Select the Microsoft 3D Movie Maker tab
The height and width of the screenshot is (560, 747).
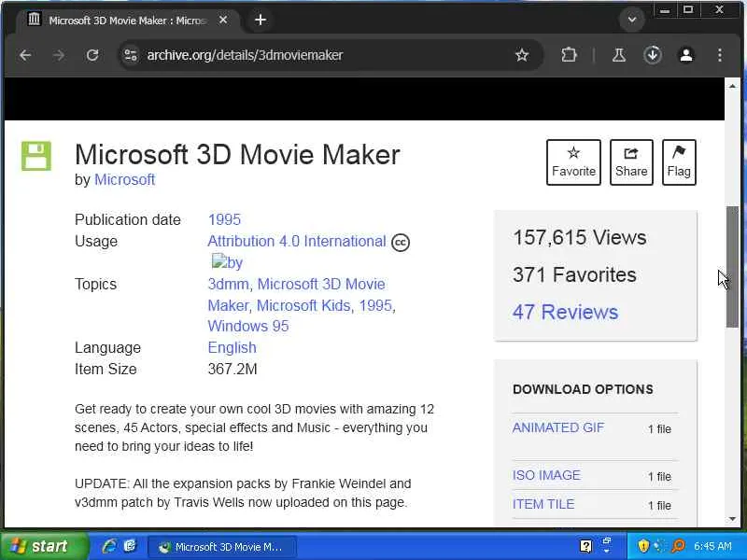coord(126,21)
